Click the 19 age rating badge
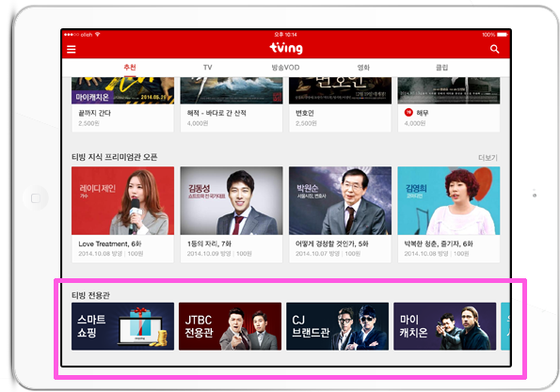This screenshot has height=392, width=560. 408,113
